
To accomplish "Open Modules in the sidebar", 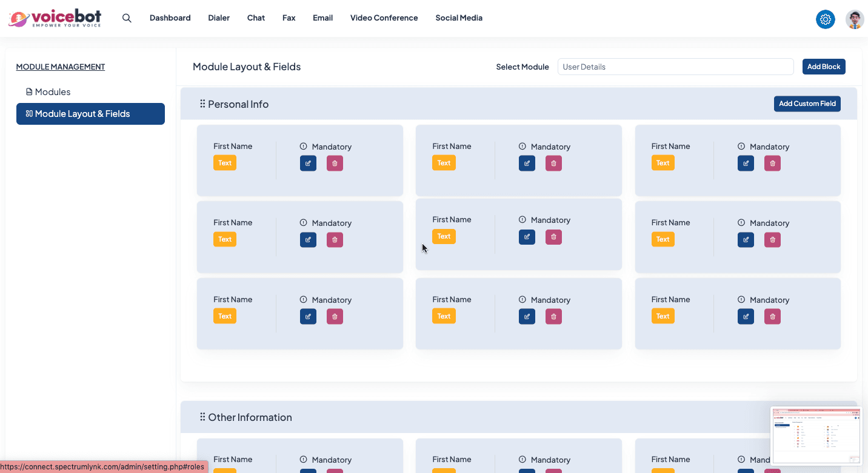I will point(52,92).
